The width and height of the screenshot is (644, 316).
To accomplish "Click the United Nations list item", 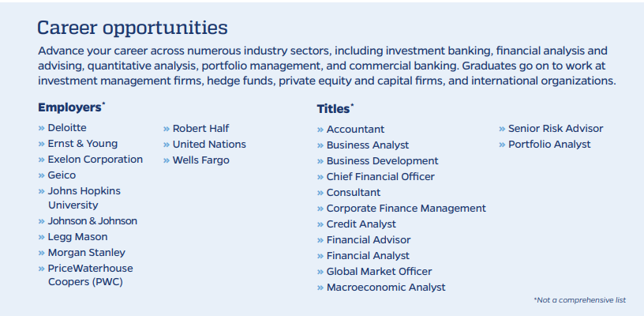I will coord(209,144).
